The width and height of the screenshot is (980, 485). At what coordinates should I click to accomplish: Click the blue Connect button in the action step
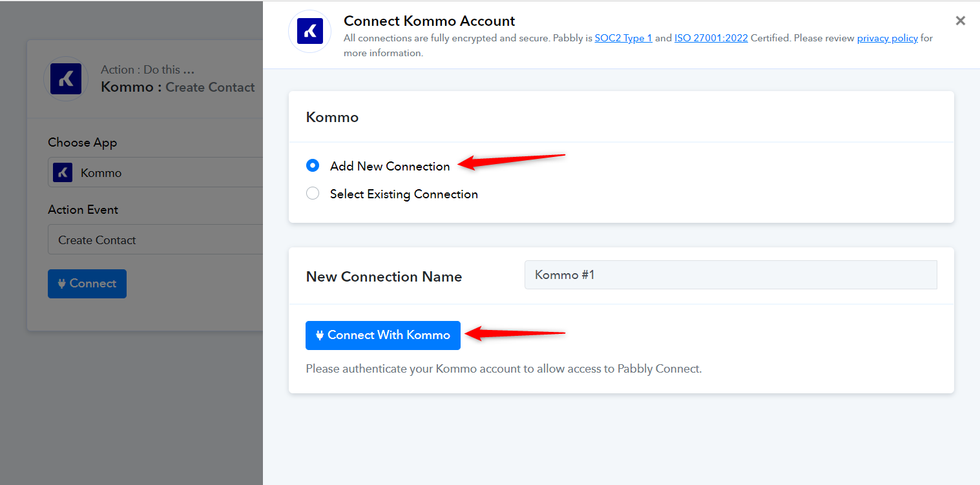coord(87,284)
